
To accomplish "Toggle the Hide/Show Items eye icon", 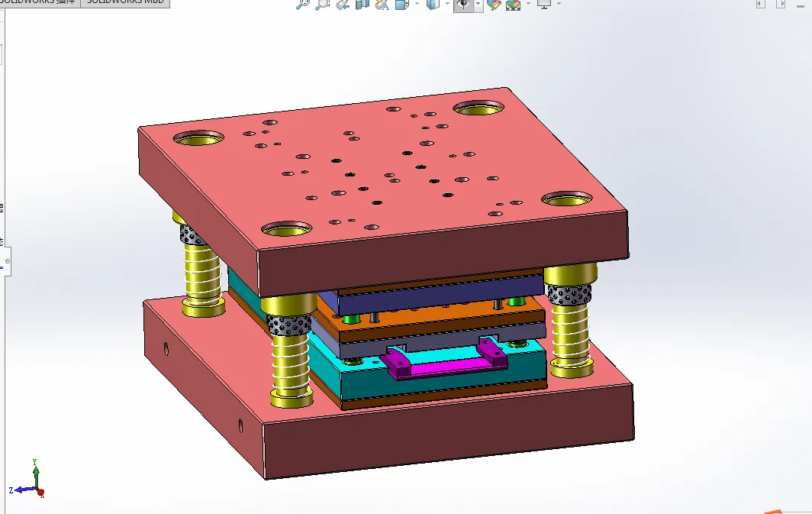I will coord(463,4).
